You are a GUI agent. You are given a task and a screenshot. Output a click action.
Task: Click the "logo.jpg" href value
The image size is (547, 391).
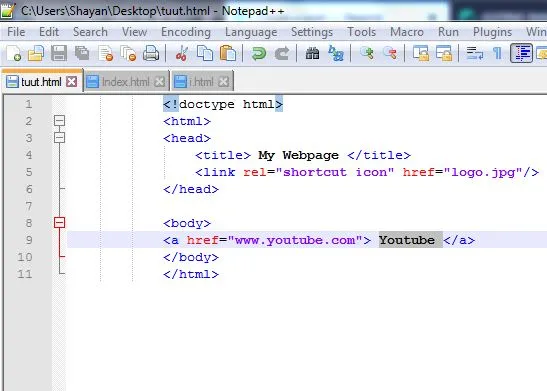point(484,172)
